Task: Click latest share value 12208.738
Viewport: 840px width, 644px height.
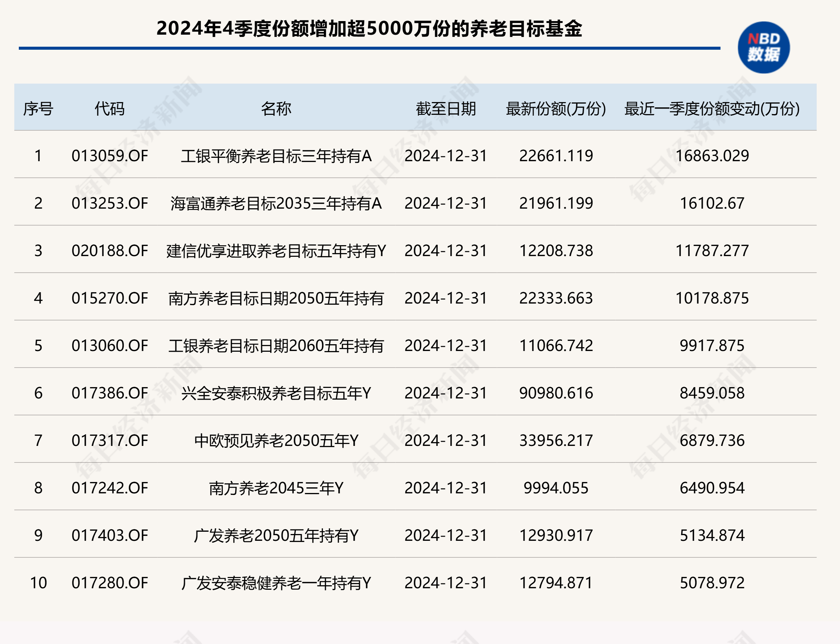Action: pos(556,251)
